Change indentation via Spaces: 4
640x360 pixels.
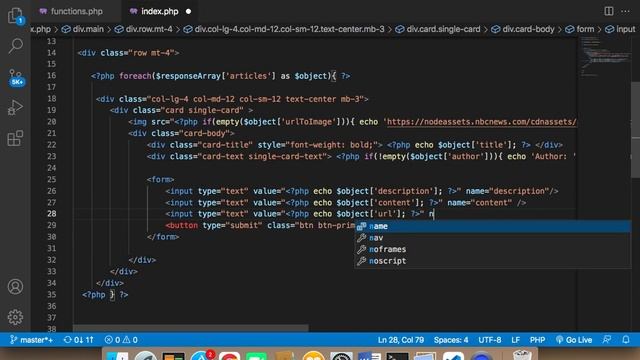coord(451,340)
